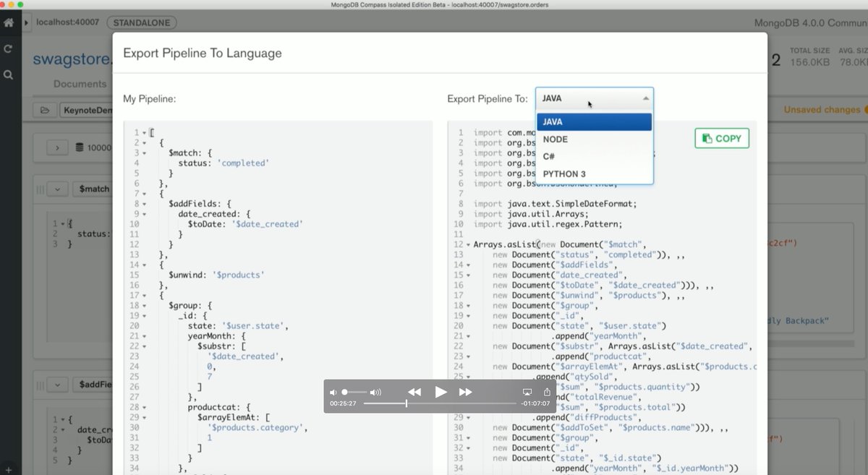Click the share icon in video player
The image size is (868, 475).
(x=547, y=391)
